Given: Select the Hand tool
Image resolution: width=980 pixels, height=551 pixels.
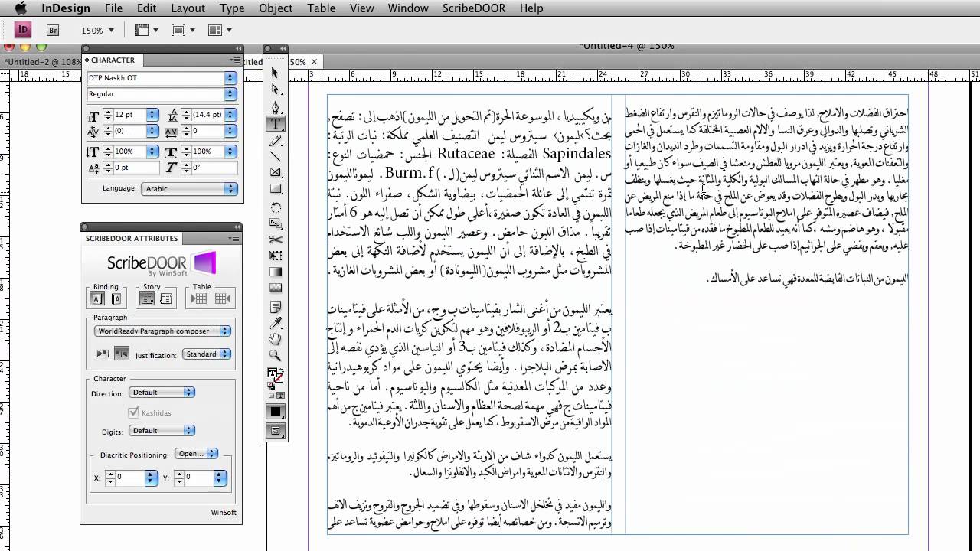Looking at the screenshot, I should pos(276,339).
